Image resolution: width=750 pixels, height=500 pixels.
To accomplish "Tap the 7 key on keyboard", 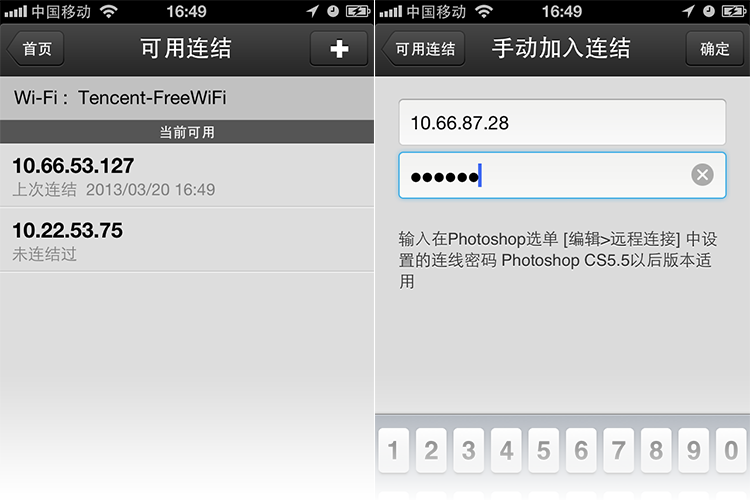I will coord(618,450).
